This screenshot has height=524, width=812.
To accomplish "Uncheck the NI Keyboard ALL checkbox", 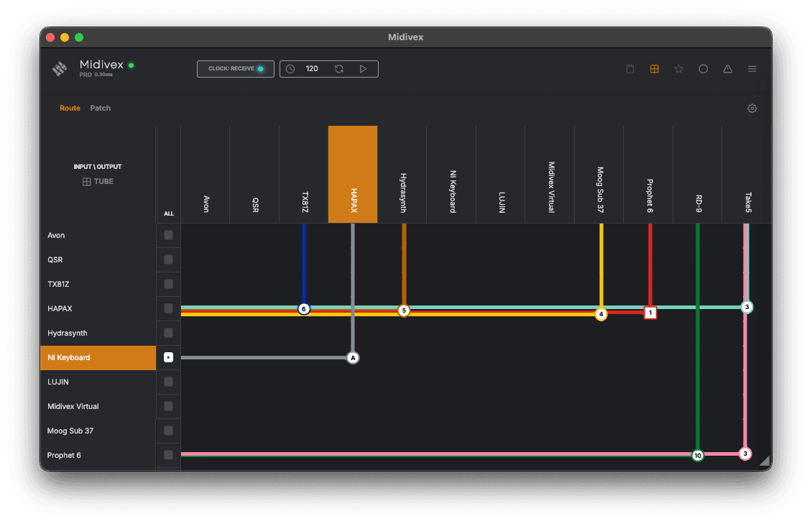I will 168,357.
